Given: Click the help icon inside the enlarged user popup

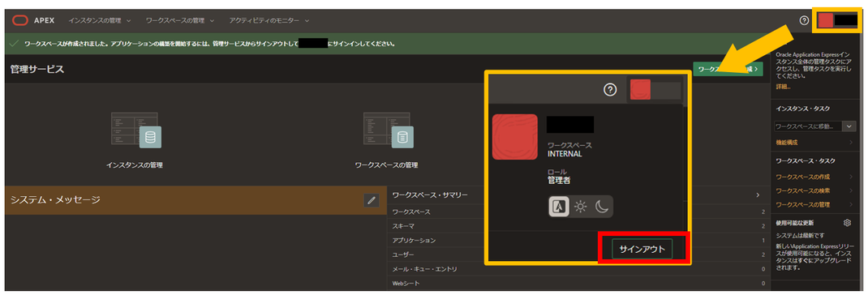Looking at the screenshot, I should click(x=610, y=90).
